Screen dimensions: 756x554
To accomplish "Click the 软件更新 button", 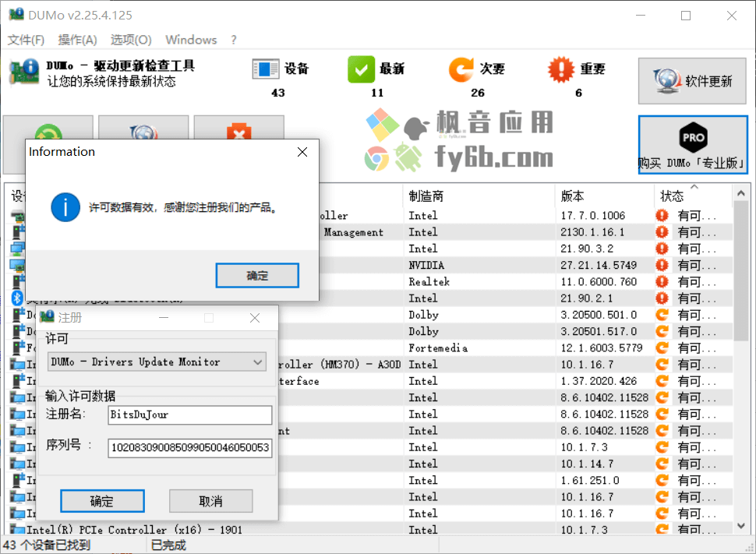I will click(x=692, y=80).
